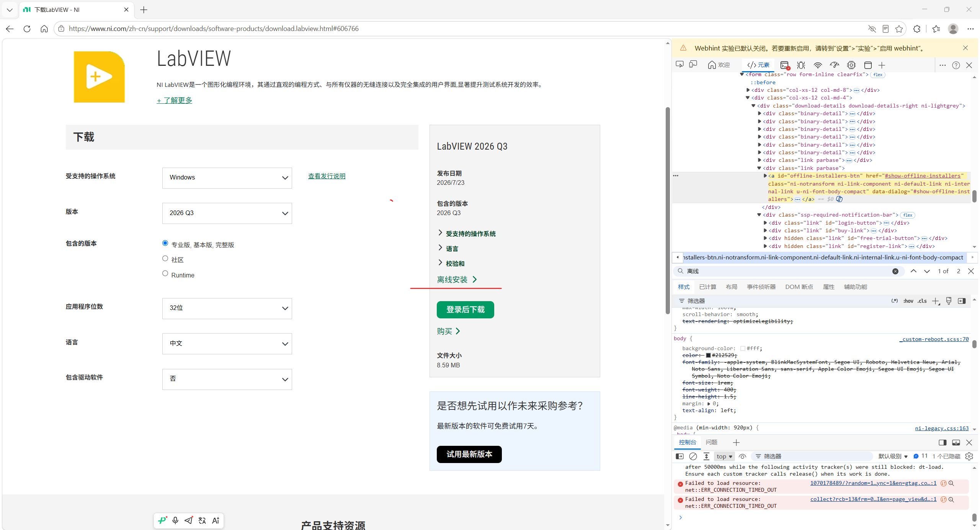980x530 pixels.
Task: Toggle .cls element classes panel
Action: click(922, 301)
